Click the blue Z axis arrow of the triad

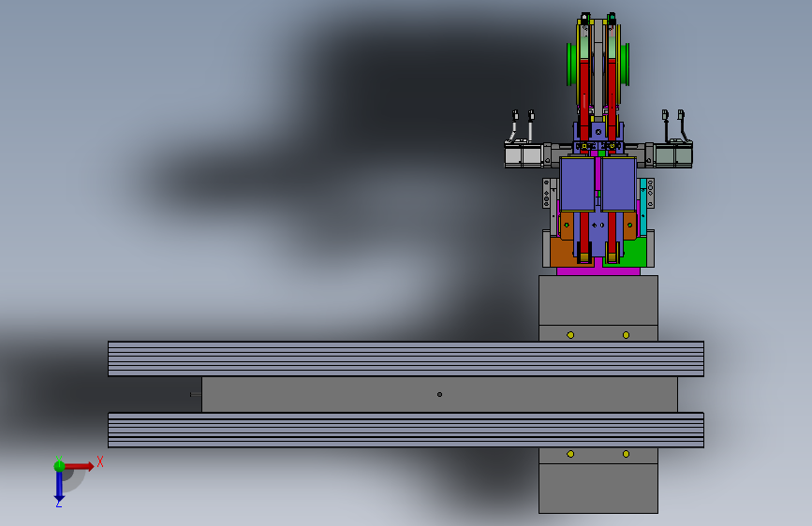coord(59,487)
